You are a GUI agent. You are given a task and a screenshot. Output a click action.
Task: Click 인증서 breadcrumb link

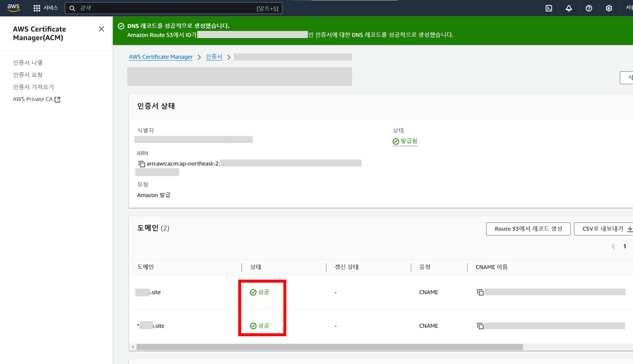214,57
